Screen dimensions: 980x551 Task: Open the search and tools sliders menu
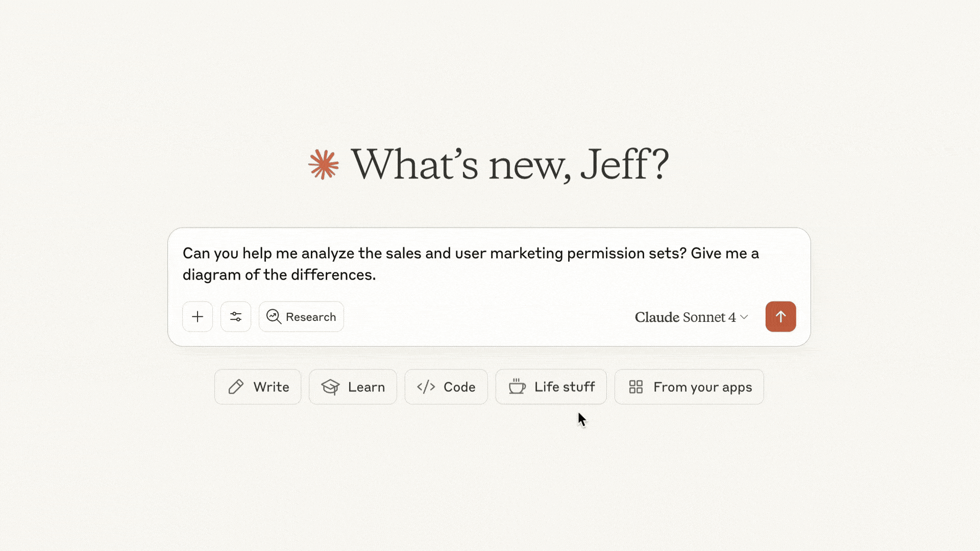click(x=236, y=317)
